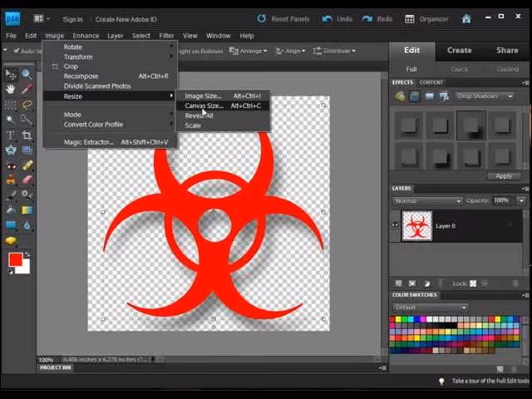Select the Move tool
Image resolution: width=532 pixels, height=399 pixels.
(11, 74)
